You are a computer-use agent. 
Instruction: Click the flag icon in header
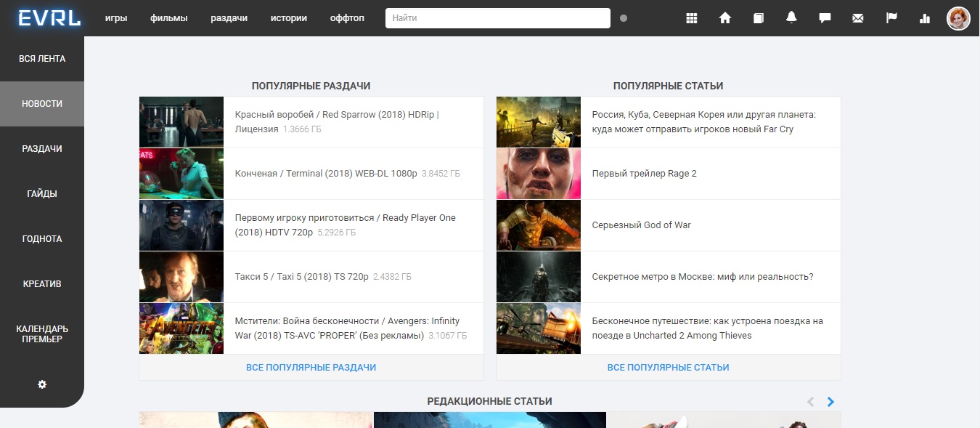tap(891, 18)
